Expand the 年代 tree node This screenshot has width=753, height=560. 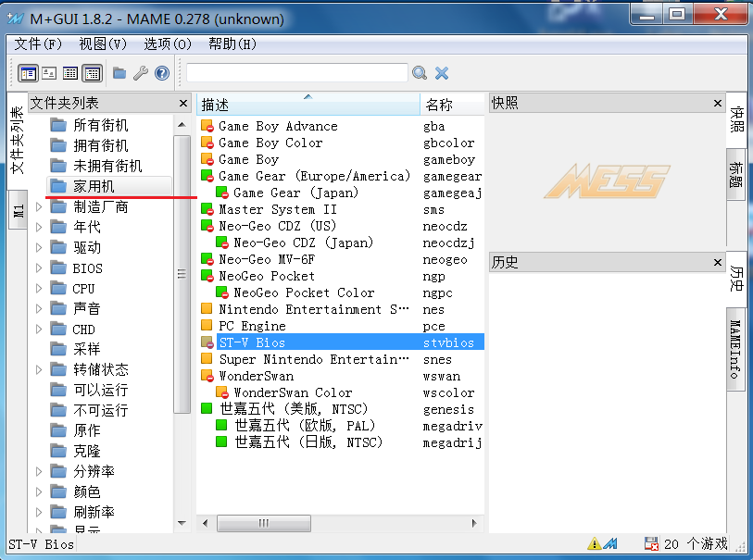[x=39, y=227]
